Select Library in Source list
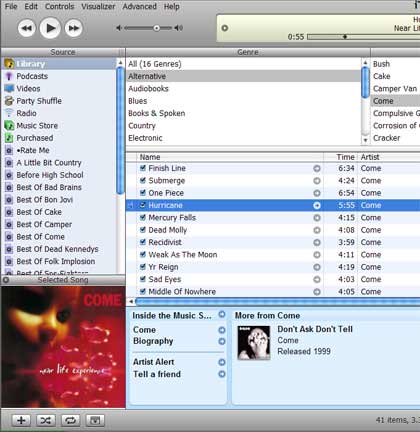420x432 pixels. (x=59, y=64)
